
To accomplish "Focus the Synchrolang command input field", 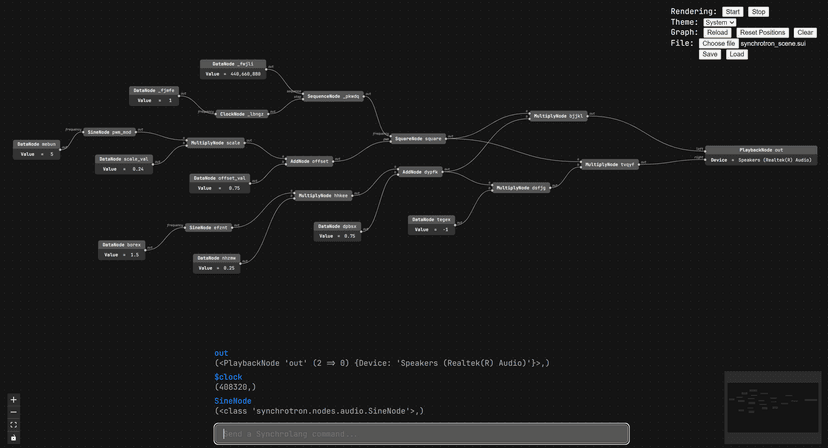I will point(421,434).
